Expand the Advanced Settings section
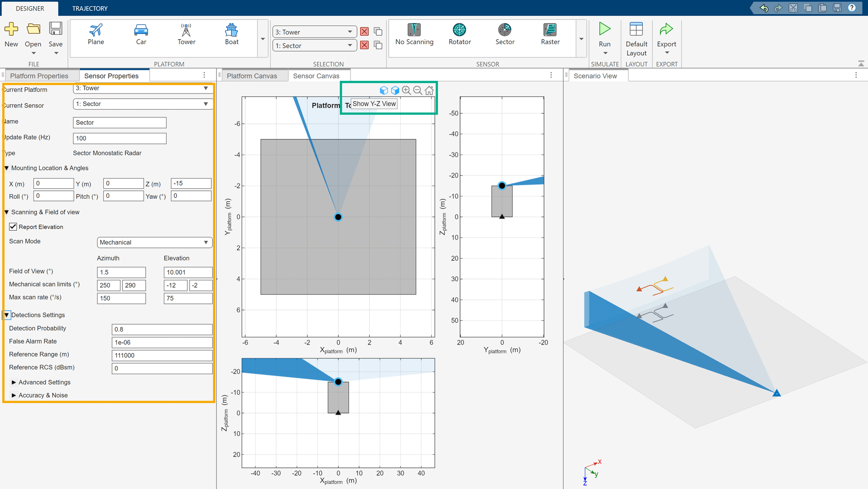This screenshot has width=868, height=489. point(44,382)
